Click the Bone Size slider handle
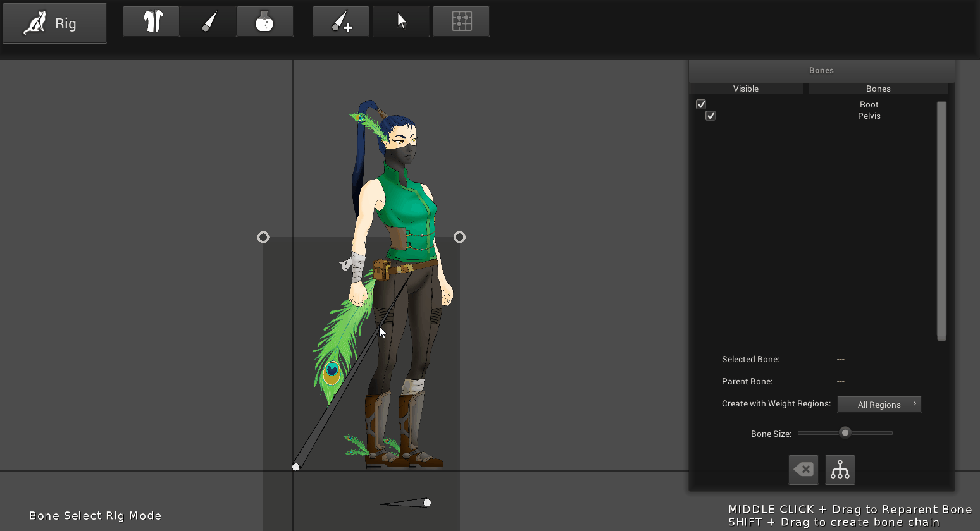The width and height of the screenshot is (980, 531). coord(845,433)
